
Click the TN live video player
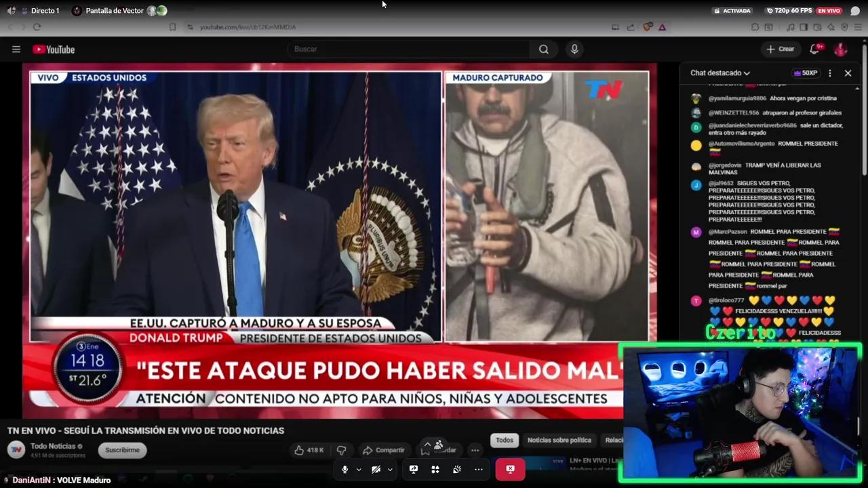pos(339,241)
